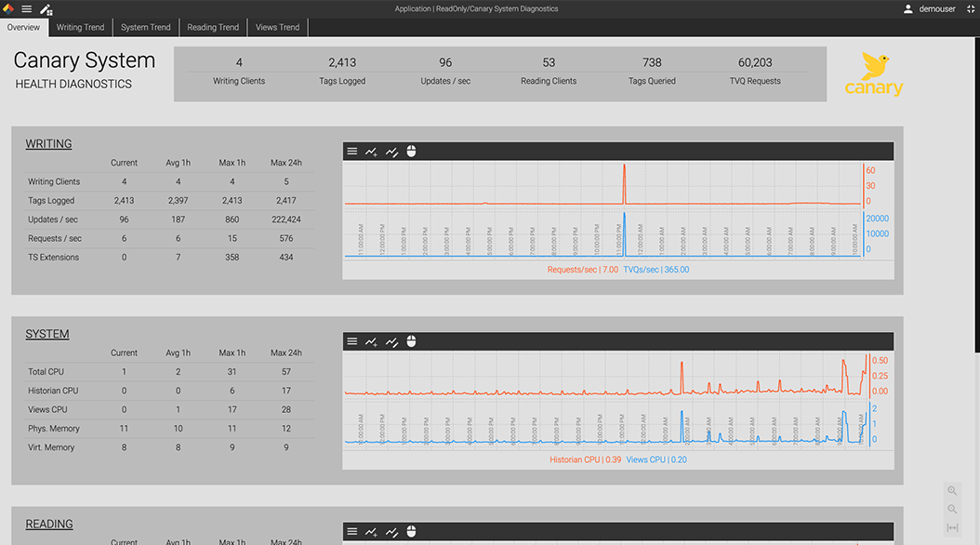Click the zoom out magnifier icon
The height and width of the screenshot is (545, 980).
952,509
